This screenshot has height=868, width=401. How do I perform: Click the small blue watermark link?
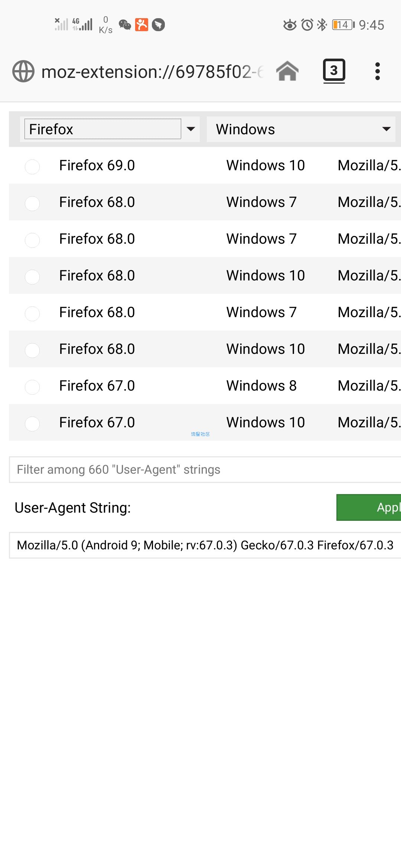coord(200,434)
